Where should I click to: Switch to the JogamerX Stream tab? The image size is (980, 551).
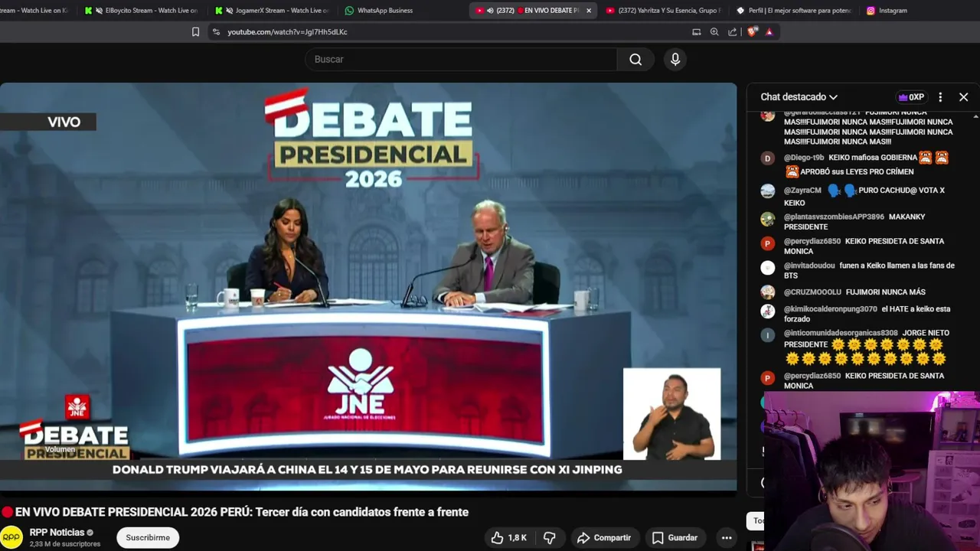271,11
